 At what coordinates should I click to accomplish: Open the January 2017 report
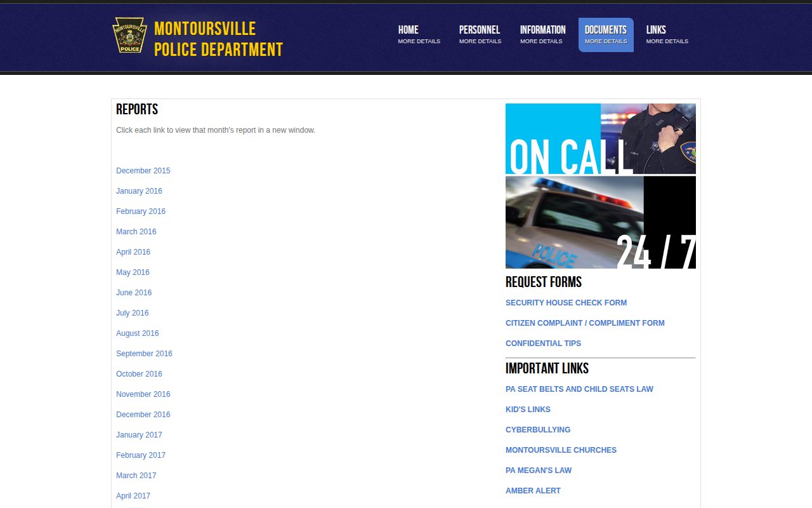click(139, 435)
